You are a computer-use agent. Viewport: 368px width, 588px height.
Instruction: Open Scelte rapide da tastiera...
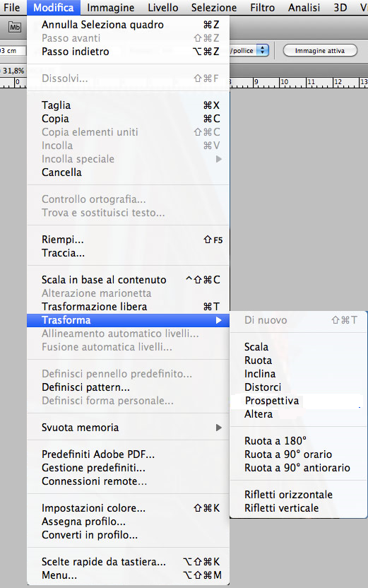pos(128,562)
